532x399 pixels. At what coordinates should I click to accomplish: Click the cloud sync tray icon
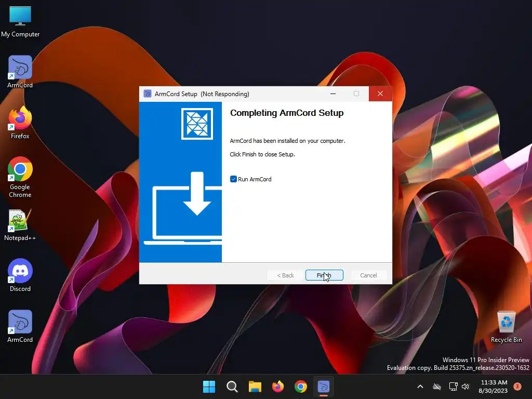pos(437,387)
